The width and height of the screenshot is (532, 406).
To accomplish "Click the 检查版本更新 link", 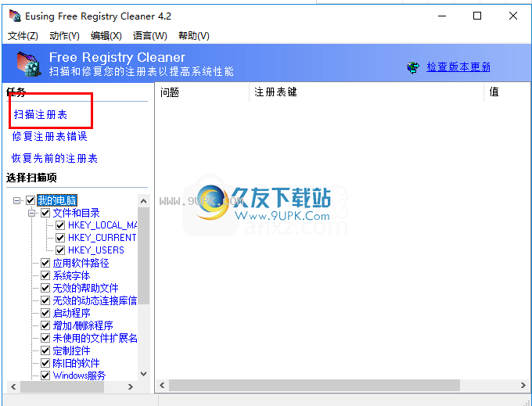I will click(458, 66).
